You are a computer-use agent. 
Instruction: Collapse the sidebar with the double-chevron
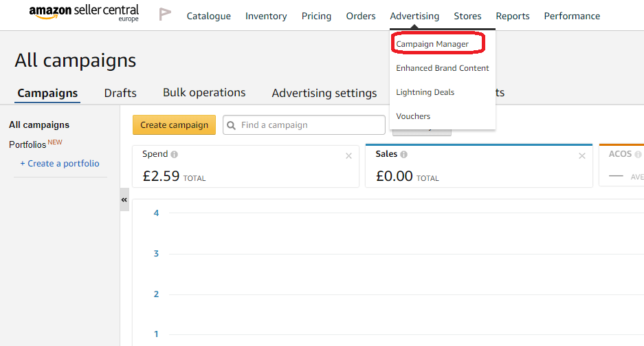[x=124, y=199]
